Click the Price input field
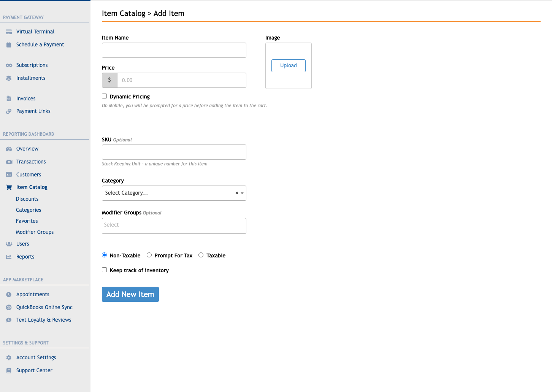 (x=182, y=80)
